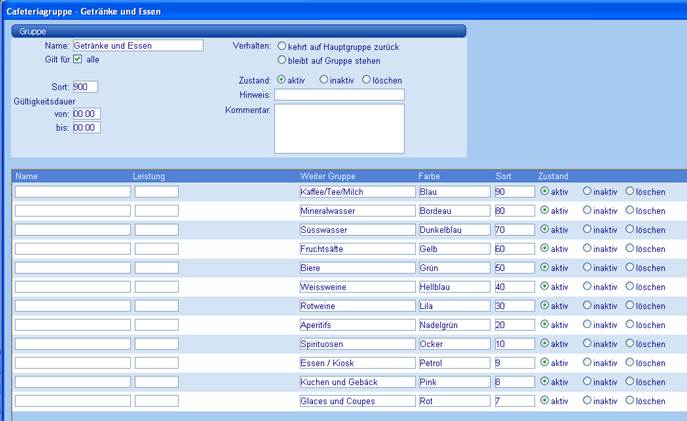687x421 pixels.
Task: Click the group Name field
Action: coord(137,45)
